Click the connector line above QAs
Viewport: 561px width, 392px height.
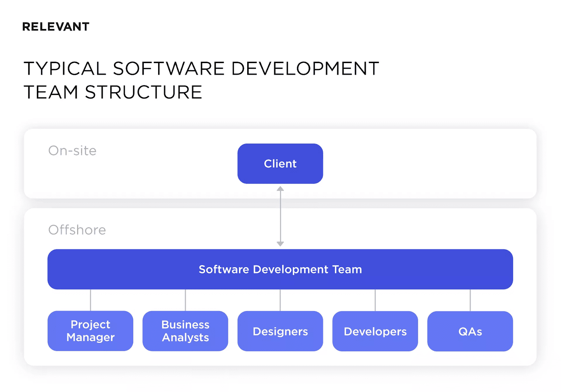470,300
